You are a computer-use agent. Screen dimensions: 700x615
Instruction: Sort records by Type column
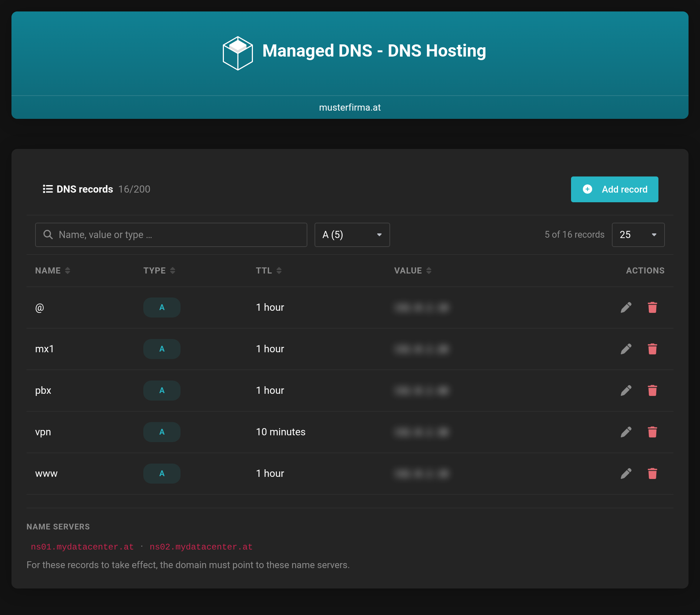[x=159, y=271]
